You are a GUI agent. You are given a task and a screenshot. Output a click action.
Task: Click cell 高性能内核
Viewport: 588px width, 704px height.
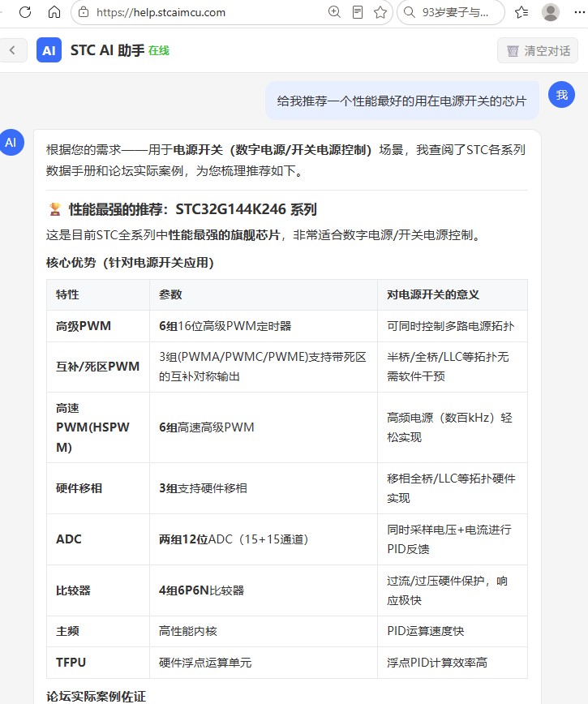tap(264, 631)
